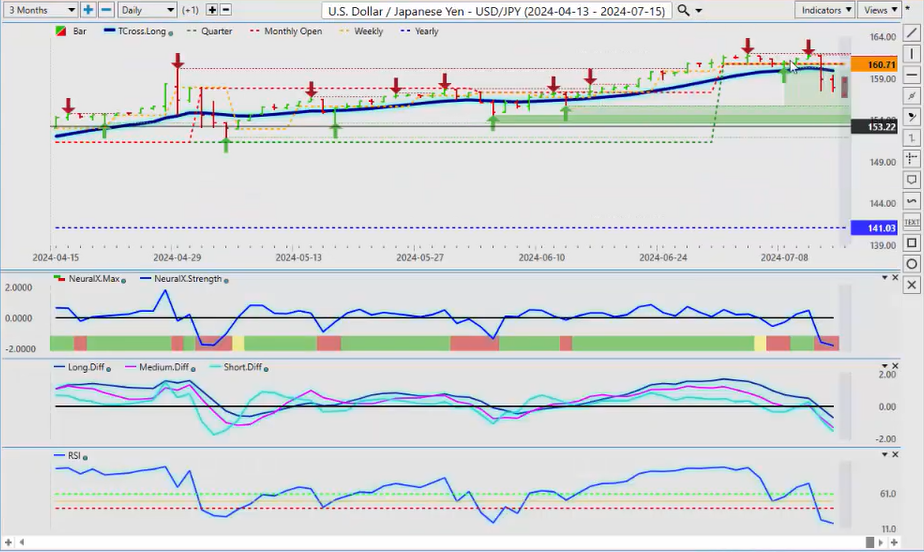This screenshot has width=924, height=552.
Task: Select the trend line drawing tool
Action: click(912, 33)
